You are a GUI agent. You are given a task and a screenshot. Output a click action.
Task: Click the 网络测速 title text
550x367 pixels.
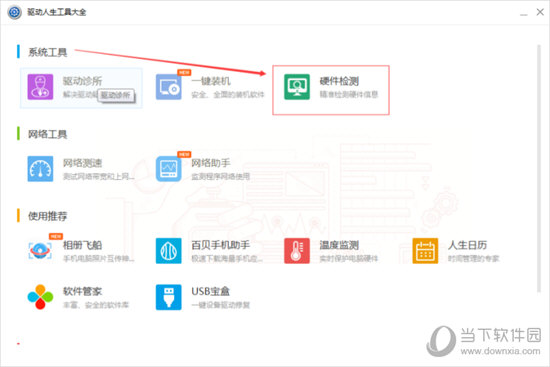point(82,163)
